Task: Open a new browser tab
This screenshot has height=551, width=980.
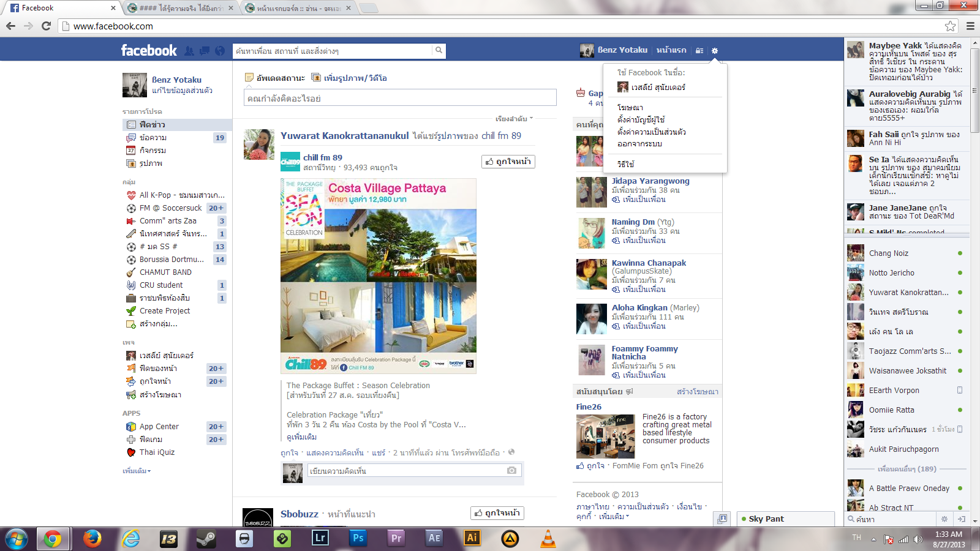Action: [x=368, y=8]
